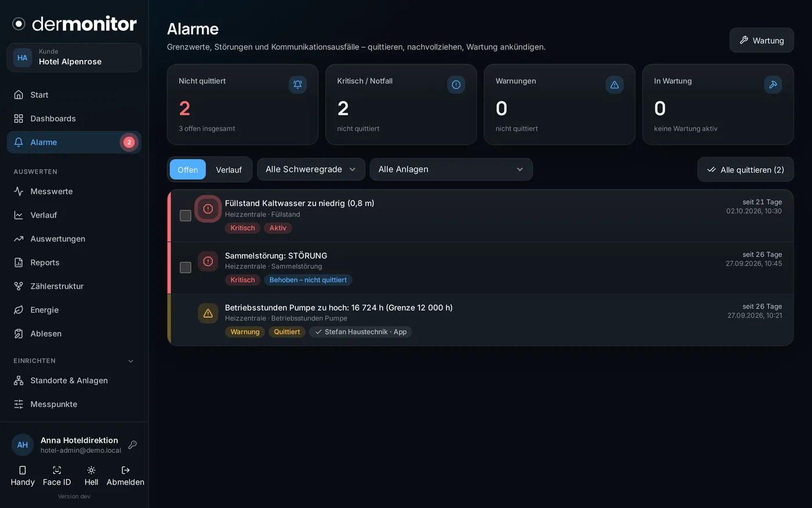Click Alle quittieren (2)
812x508 pixels.
click(x=745, y=170)
